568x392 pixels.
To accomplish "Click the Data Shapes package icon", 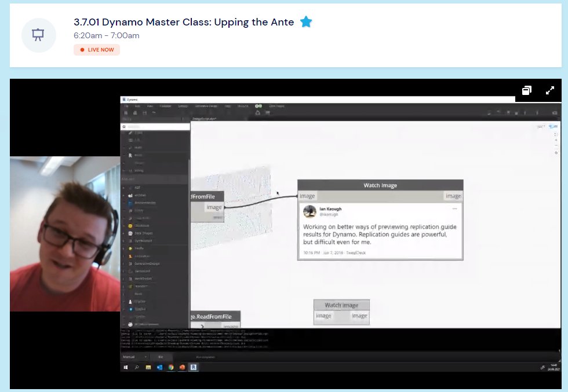I will click(130, 233).
